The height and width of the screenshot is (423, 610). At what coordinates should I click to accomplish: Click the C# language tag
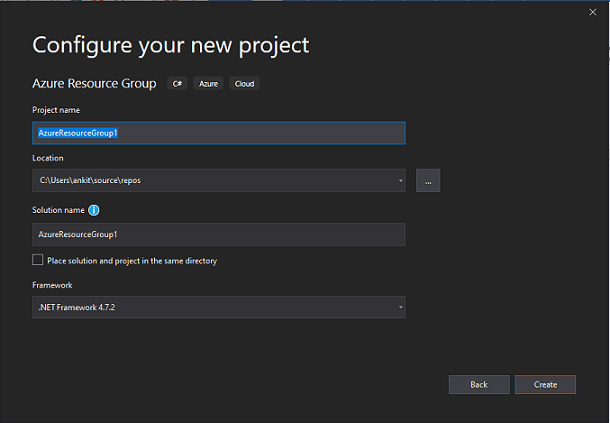177,84
